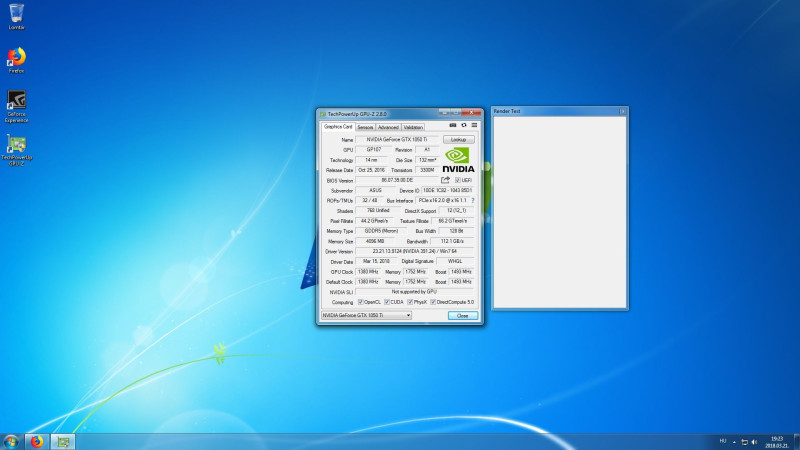Open the GPU selection dropdown
800x450 pixels.
366,315
